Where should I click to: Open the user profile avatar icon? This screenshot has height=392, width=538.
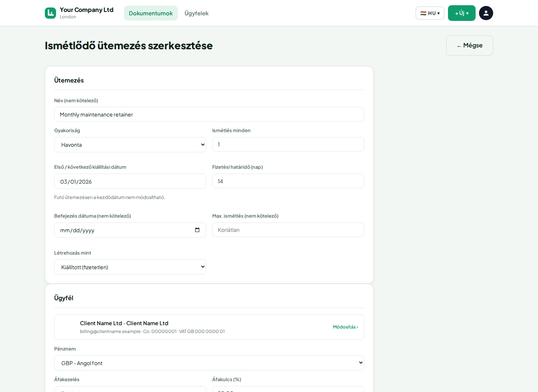pos(486,13)
